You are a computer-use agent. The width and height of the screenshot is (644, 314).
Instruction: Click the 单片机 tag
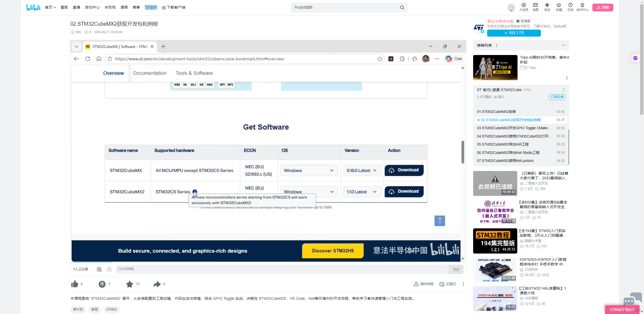coord(78,309)
